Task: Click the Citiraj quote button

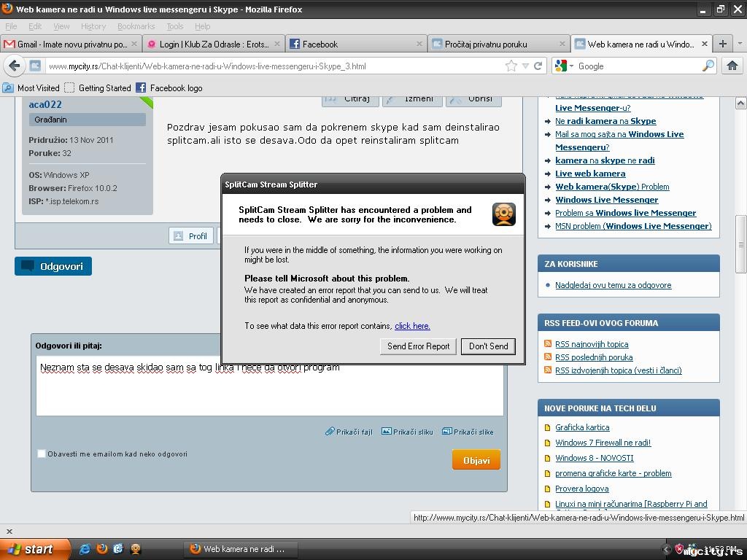Action: pyautogui.click(x=351, y=100)
